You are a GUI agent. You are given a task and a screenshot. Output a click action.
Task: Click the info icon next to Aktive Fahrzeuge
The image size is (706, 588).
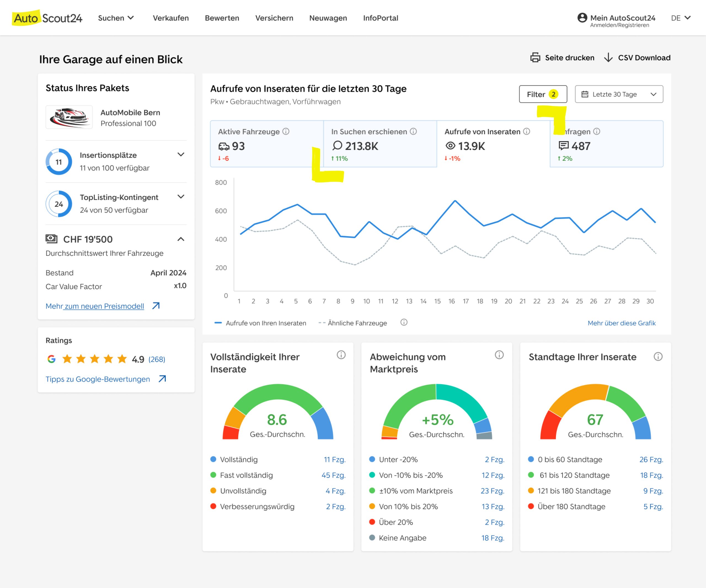[286, 131]
